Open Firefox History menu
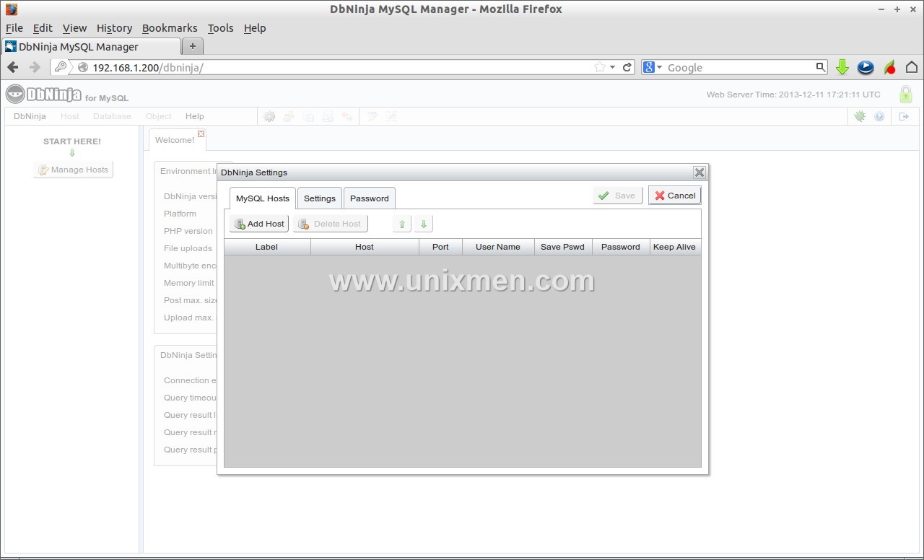 [x=115, y=28]
